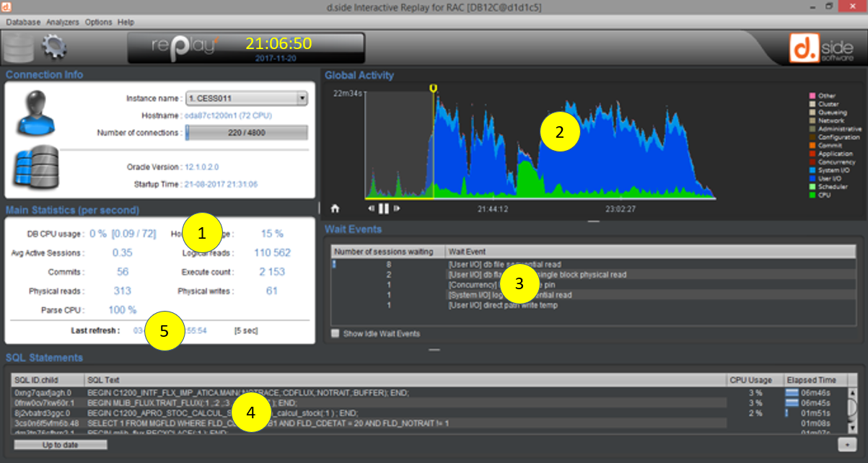The width and height of the screenshot is (868, 463).
Task: Enable Show Idle Wait Events checkbox
Action: click(335, 333)
